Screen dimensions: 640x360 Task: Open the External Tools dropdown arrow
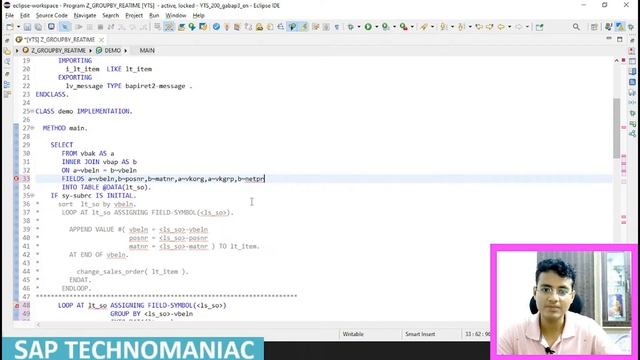pyautogui.click(x=412, y=27)
